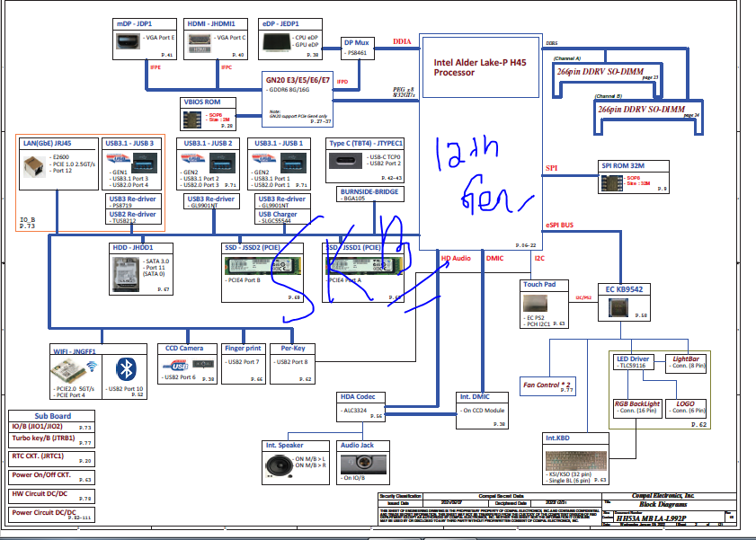Click the Channel A '266pin DDRV SO-DIMM' label
The height and width of the screenshot is (540, 756).
point(600,72)
